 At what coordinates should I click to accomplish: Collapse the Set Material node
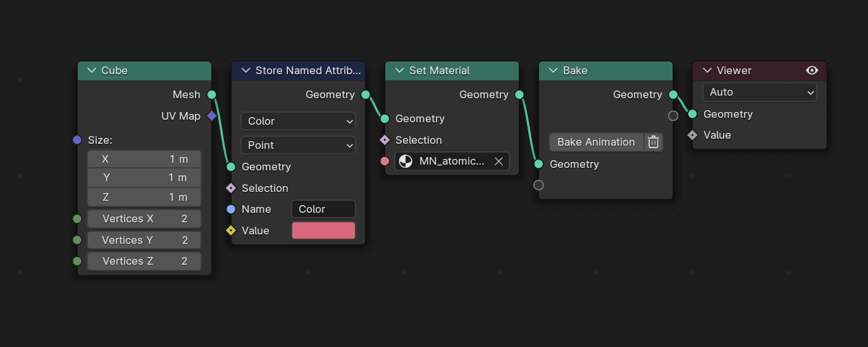click(399, 70)
